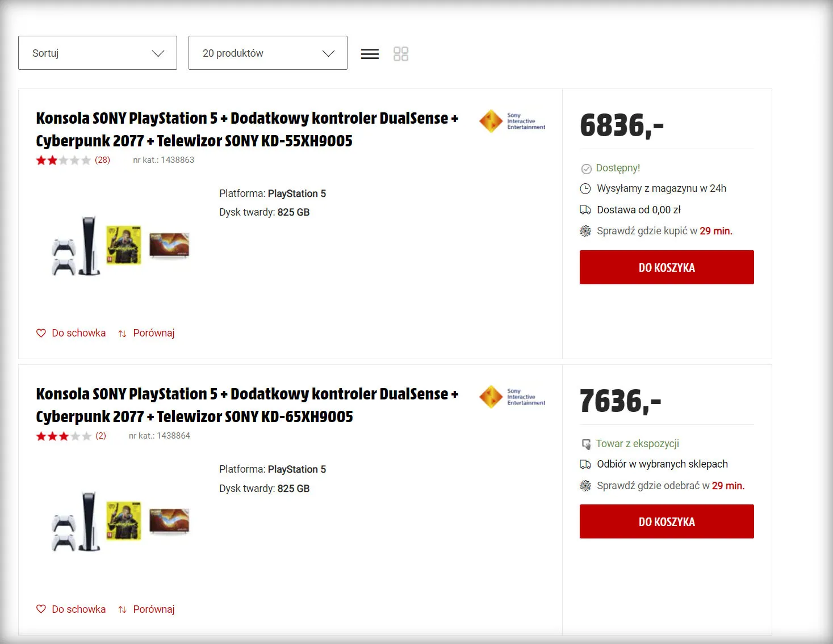This screenshot has width=833, height=644.
Task: Click Sony Interactive Entertainment logo on first product
Action: (512, 121)
